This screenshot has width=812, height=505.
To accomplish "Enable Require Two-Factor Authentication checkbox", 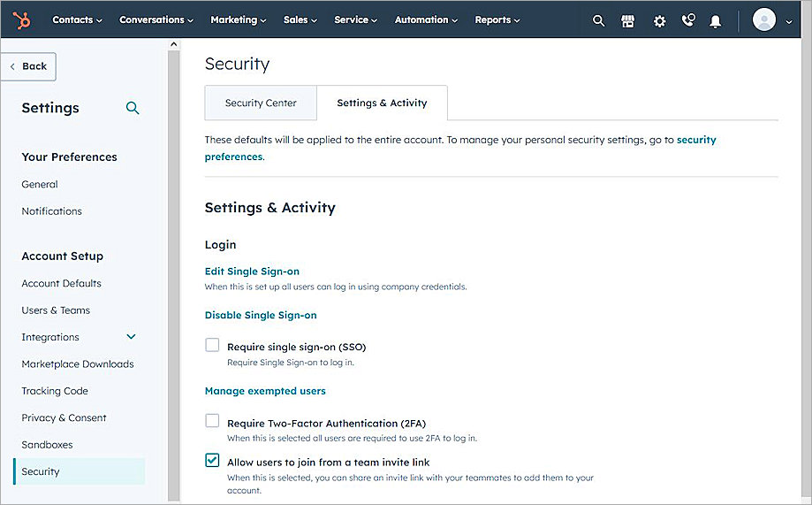I will pyautogui.click(x=212, y=421).
